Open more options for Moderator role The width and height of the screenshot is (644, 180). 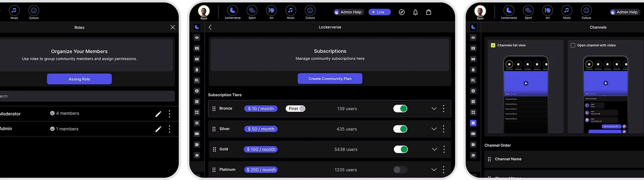click(169, 114)
